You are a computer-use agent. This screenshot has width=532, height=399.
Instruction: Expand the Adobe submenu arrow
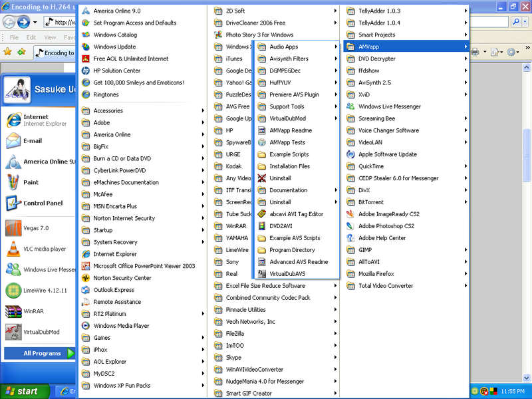[x=203, y=122]
